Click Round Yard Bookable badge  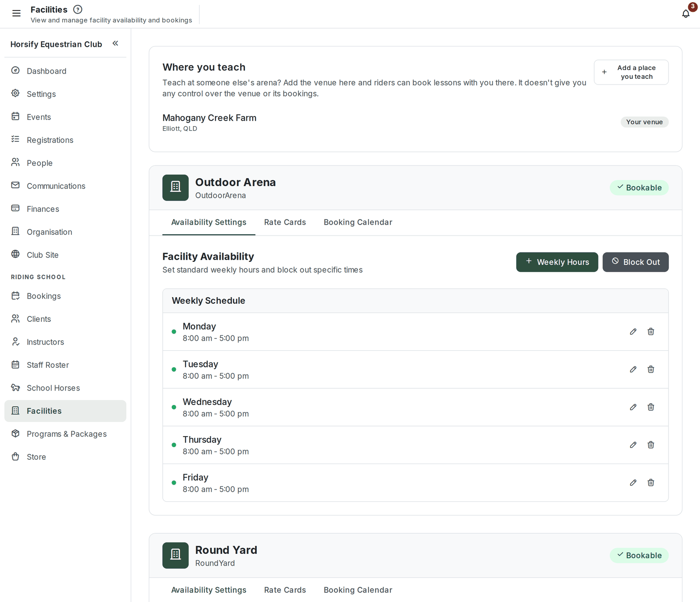[x=639, y=555]
